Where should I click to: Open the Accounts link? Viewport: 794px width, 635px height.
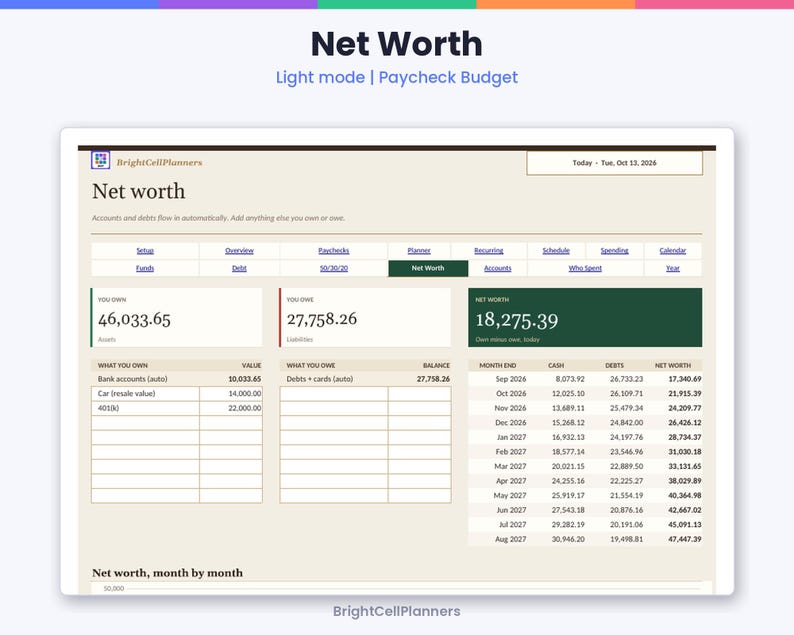click(497, 268)
